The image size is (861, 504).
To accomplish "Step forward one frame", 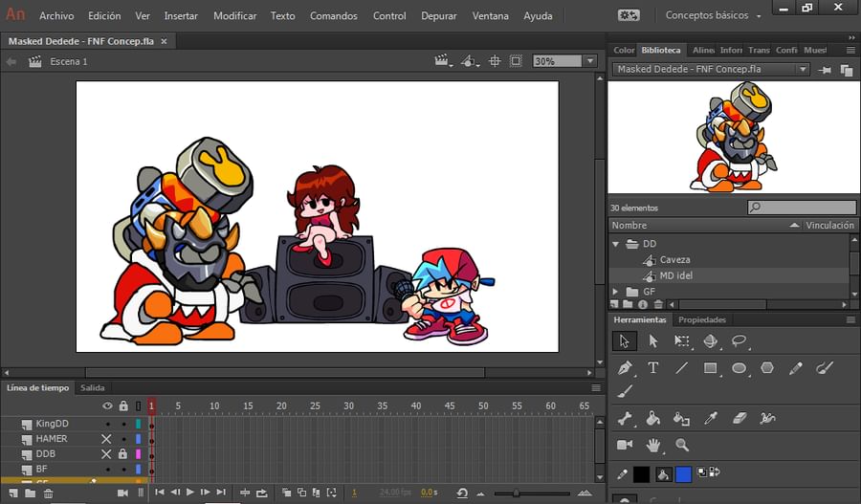I will pyautogui.click(x=205, y=493).
